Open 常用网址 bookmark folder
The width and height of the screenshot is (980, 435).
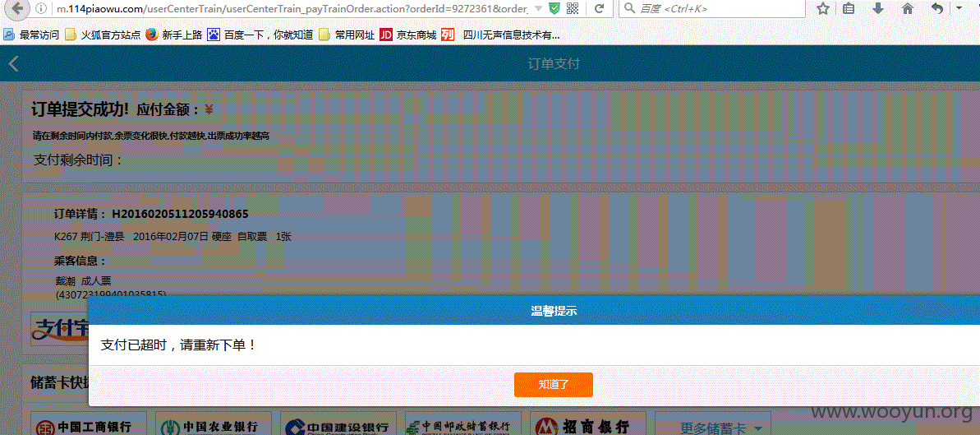pos(347,35)
